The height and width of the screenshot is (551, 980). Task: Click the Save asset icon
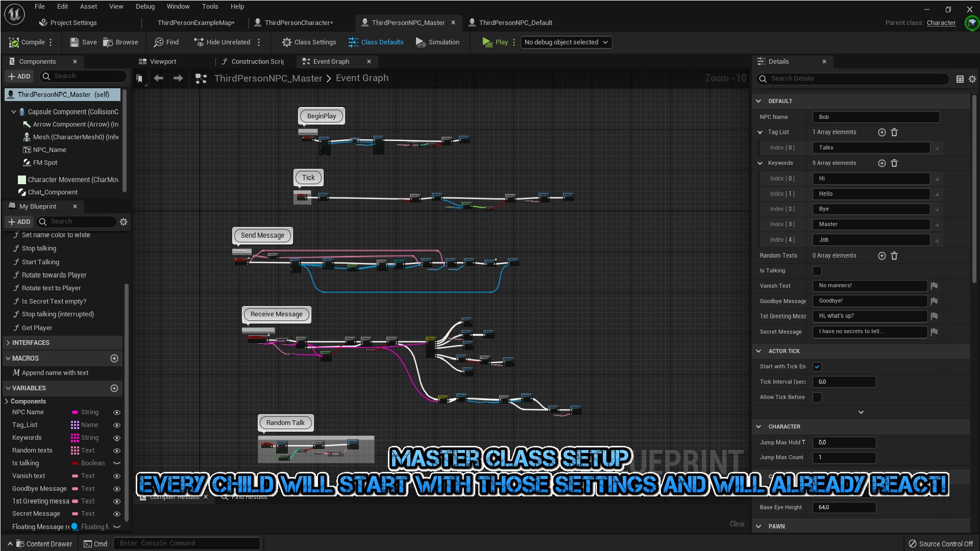[75, 42]
